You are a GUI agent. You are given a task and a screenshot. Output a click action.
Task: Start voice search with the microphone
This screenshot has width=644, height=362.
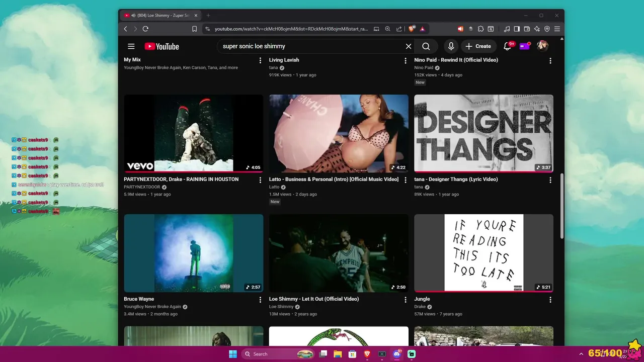click(x=451, y=46)
